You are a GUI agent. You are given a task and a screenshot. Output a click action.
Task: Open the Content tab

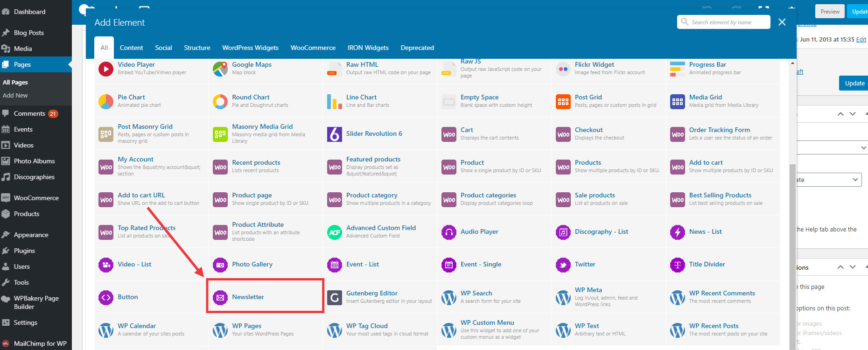(x=131, y=48)
